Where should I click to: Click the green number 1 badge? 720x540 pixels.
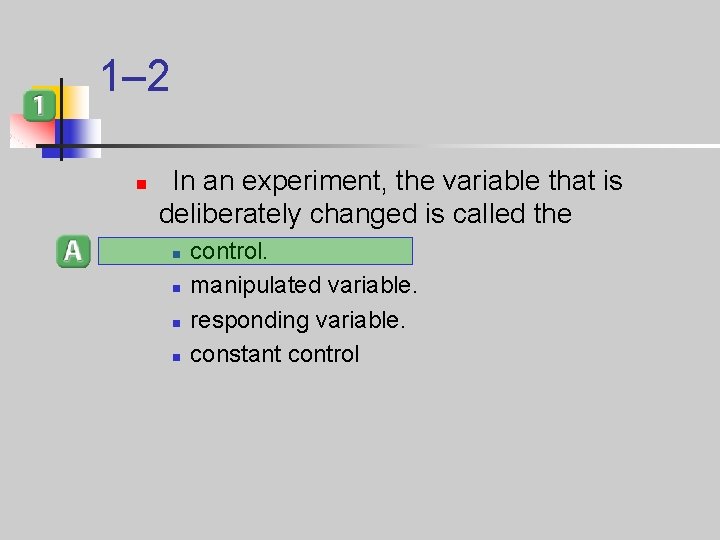tap(39, 106)
